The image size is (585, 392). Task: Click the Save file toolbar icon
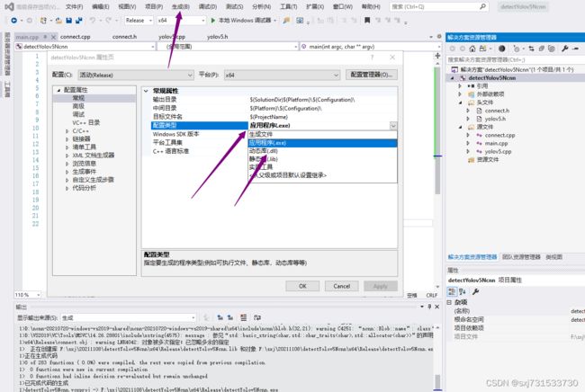(x=68, y=21)
